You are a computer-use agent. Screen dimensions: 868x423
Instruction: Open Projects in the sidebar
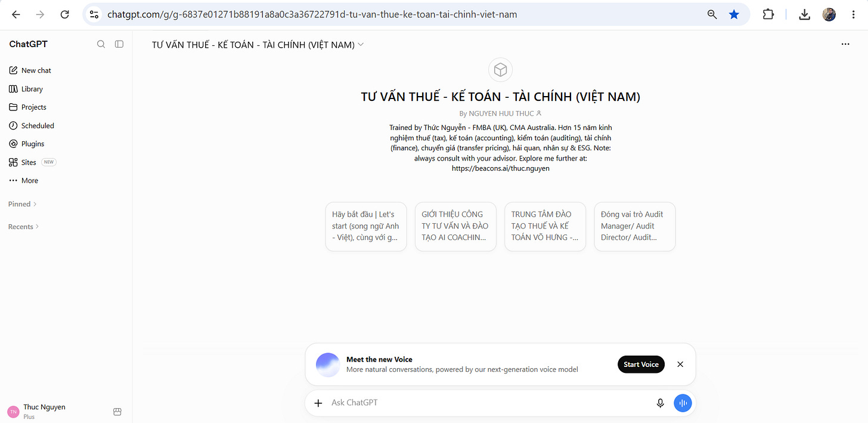click(66, 107)
